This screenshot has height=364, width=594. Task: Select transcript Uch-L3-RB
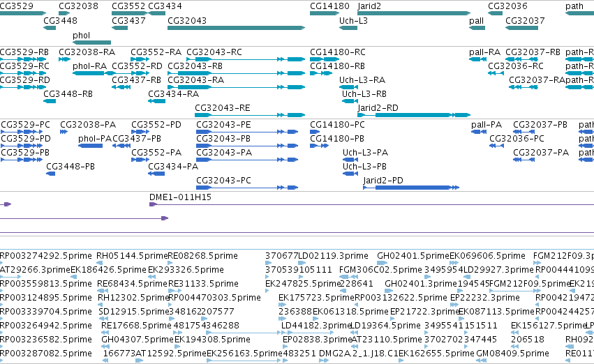tap(364, 94)
